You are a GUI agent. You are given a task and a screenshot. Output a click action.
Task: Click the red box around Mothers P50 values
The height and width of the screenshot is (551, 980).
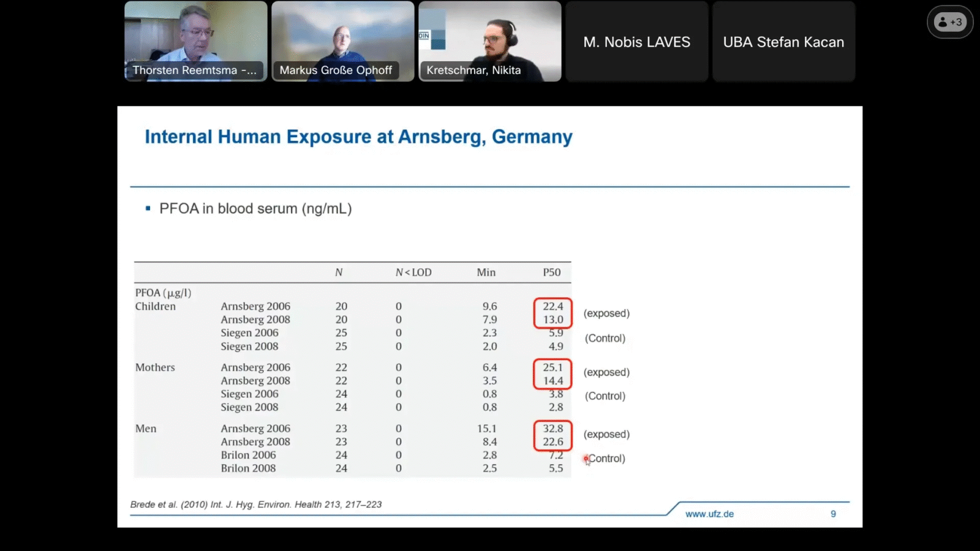[x=552, y=374]
